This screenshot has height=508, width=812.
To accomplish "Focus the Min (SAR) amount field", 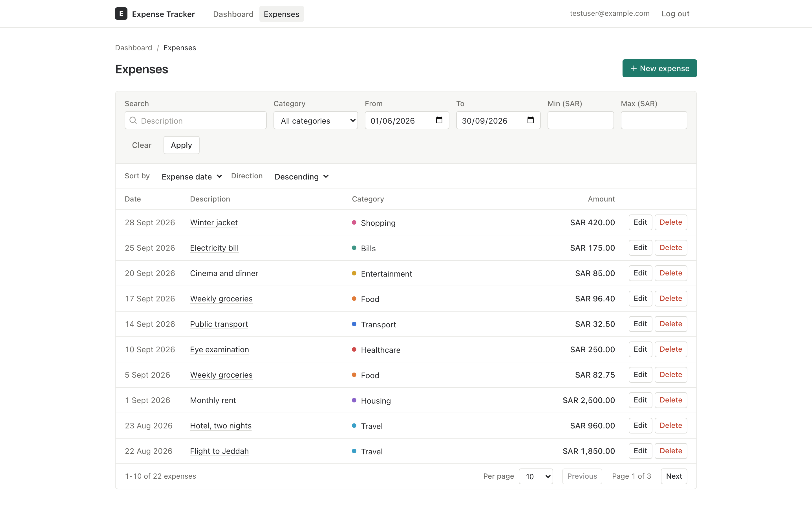I will click(x=581, y=120).
